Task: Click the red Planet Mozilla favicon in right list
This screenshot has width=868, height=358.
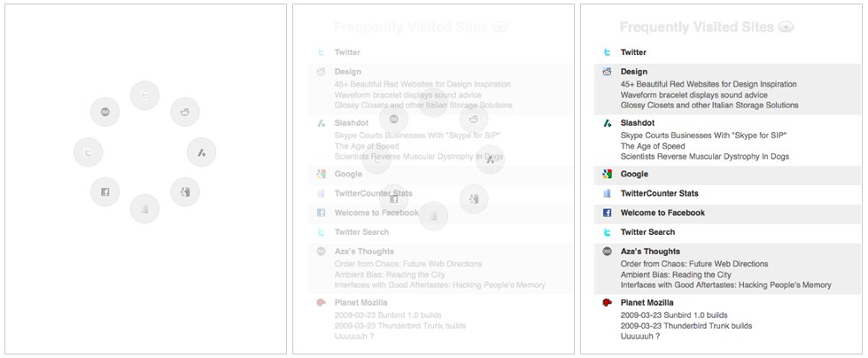Action: (607, 302)
